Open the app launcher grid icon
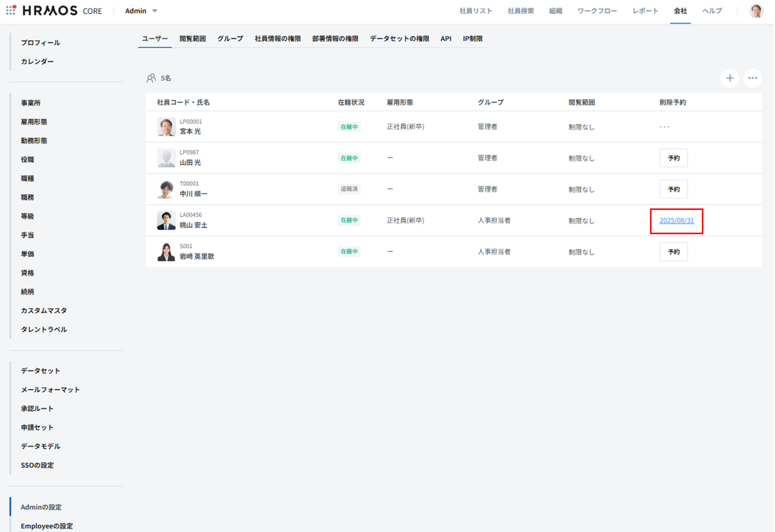775x532 pixels. (11, 10)
